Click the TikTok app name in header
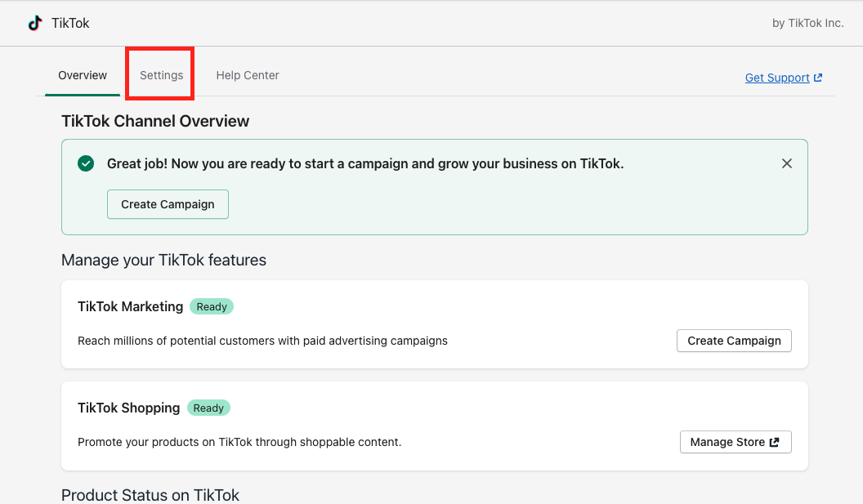The height and width of the screenshot is (504, 863). click(70, 23)
